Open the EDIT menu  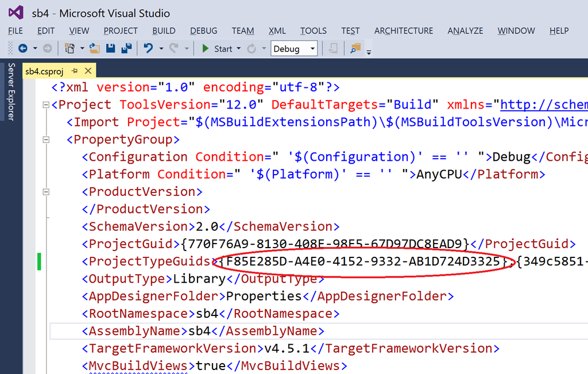46,31
